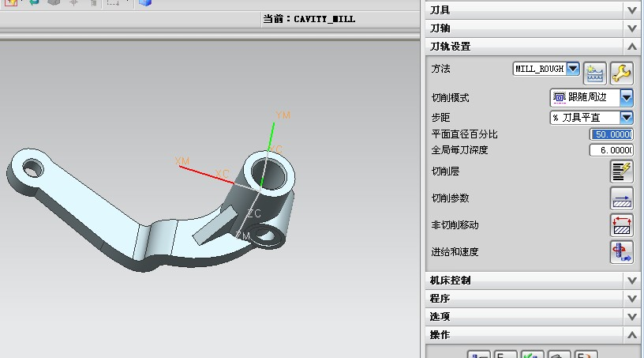Click the wrench icon to edit method

(621, 73)
